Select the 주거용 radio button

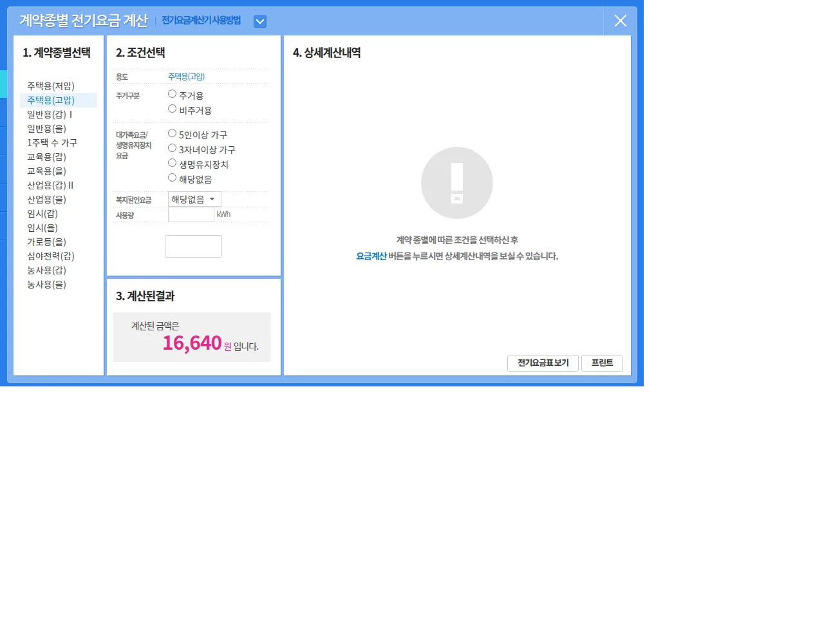pos(172,94)
